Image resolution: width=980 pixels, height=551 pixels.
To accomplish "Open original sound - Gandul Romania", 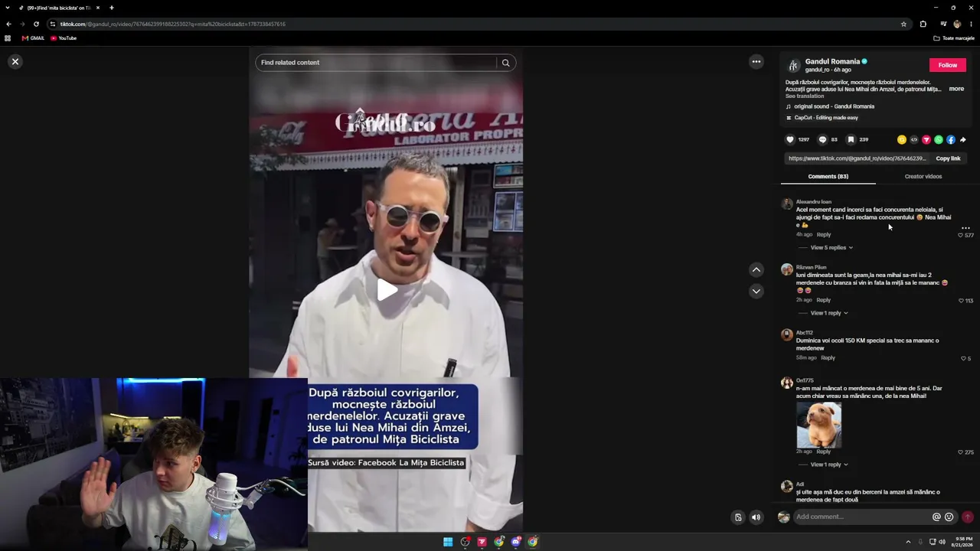I will 834,106.
